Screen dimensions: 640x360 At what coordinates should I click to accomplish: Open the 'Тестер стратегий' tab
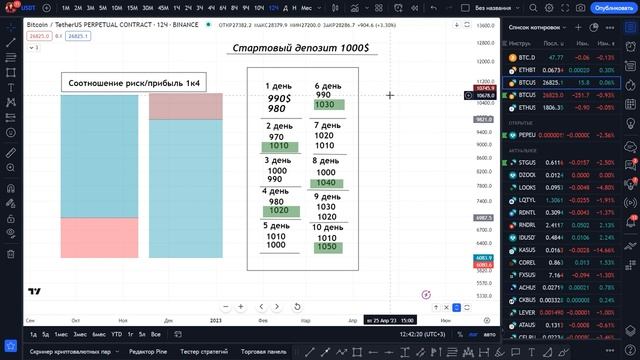(x=204, y=351)
